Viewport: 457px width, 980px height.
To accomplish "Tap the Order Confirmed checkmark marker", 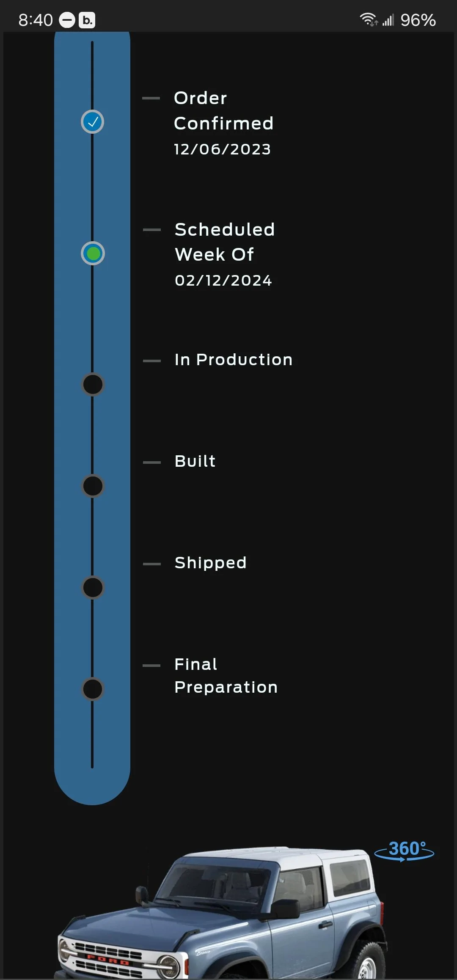I will click(93, 122).
